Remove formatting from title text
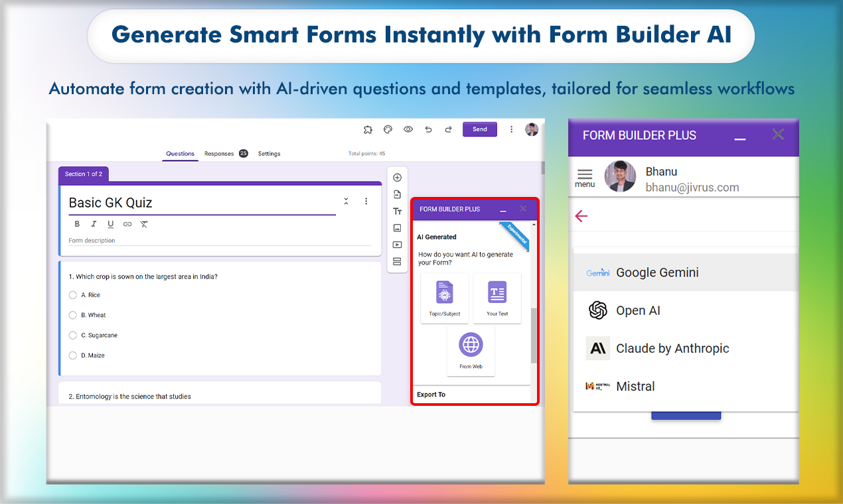 coord(144,224)
